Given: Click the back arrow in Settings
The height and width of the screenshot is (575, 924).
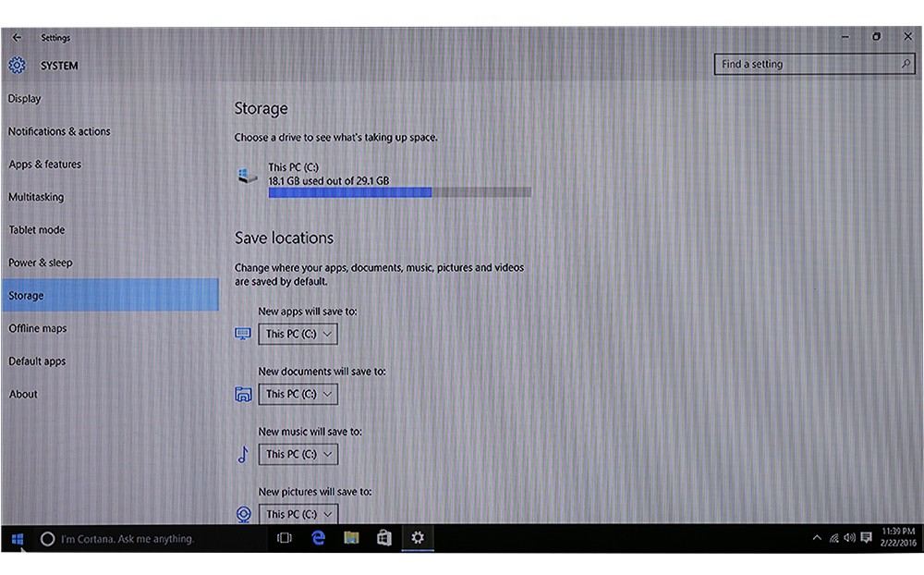Looking at the screenshot, I should (16, 38).
